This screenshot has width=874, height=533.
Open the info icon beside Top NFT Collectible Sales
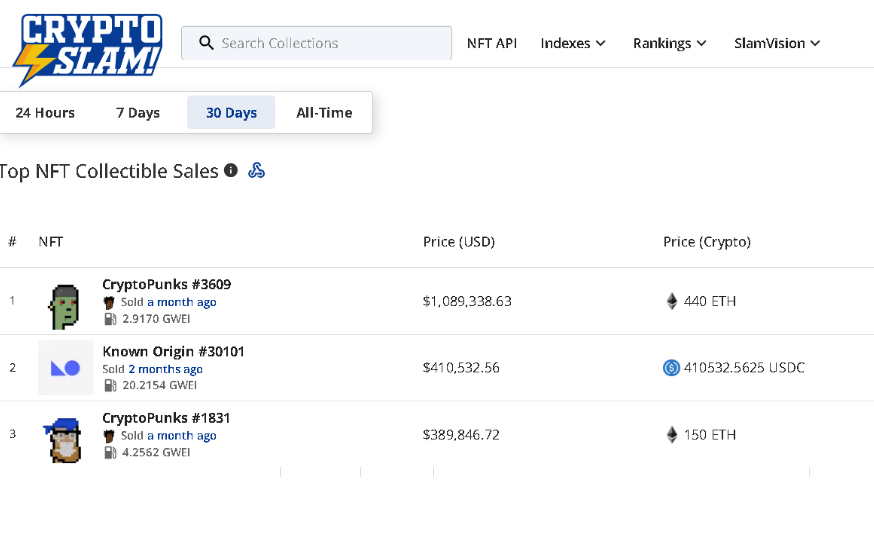231,170
